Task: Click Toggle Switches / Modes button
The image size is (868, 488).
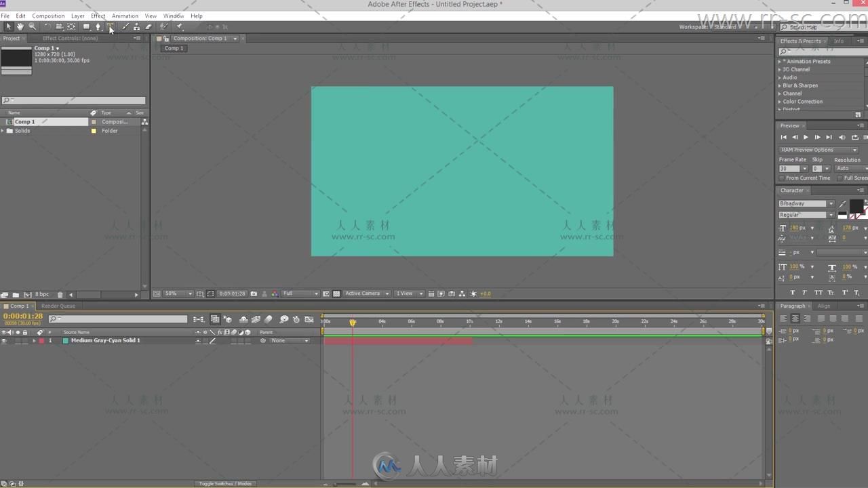Action: (226, 484)
